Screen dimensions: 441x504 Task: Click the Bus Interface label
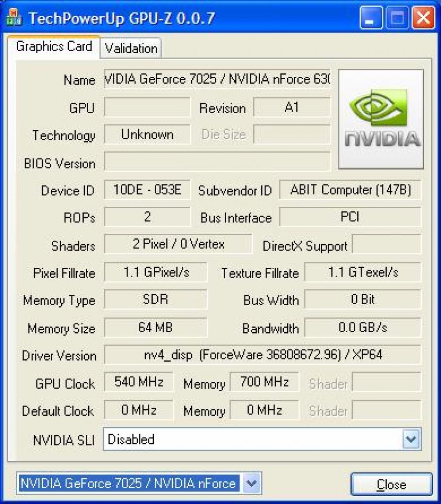point(236,218)
